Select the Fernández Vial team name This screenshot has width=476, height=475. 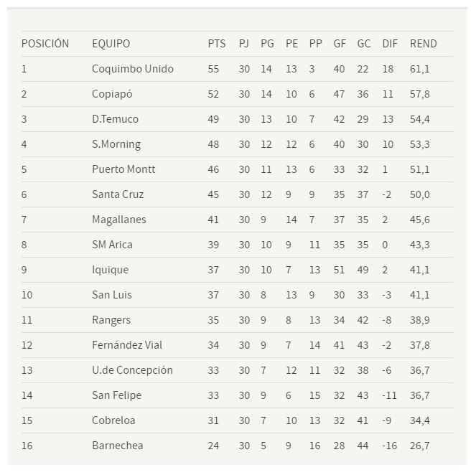click(127, 345)
